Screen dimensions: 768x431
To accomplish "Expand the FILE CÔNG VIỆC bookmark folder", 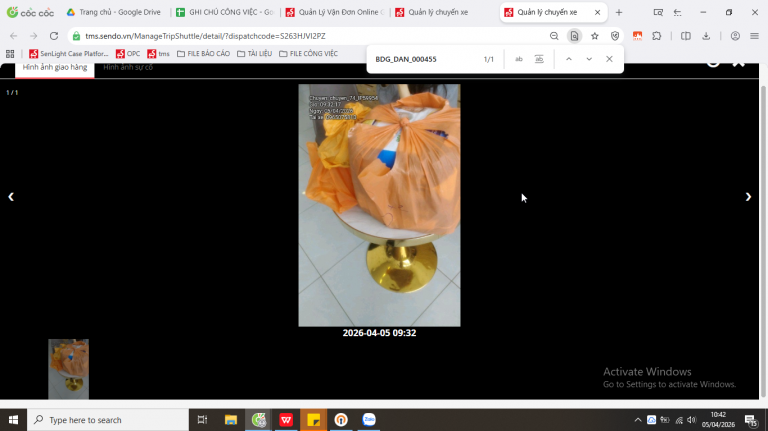I will point(308,54).
